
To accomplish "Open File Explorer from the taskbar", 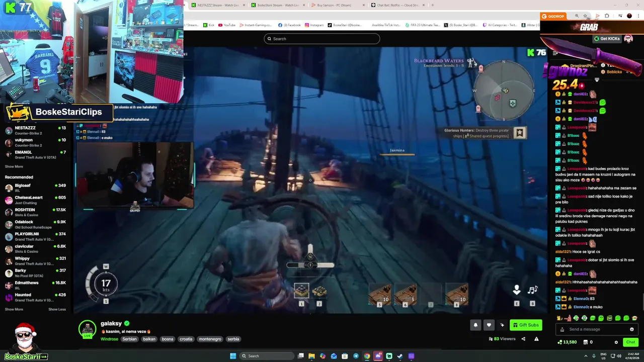I will pyautogui.click(x=311, y=356).
